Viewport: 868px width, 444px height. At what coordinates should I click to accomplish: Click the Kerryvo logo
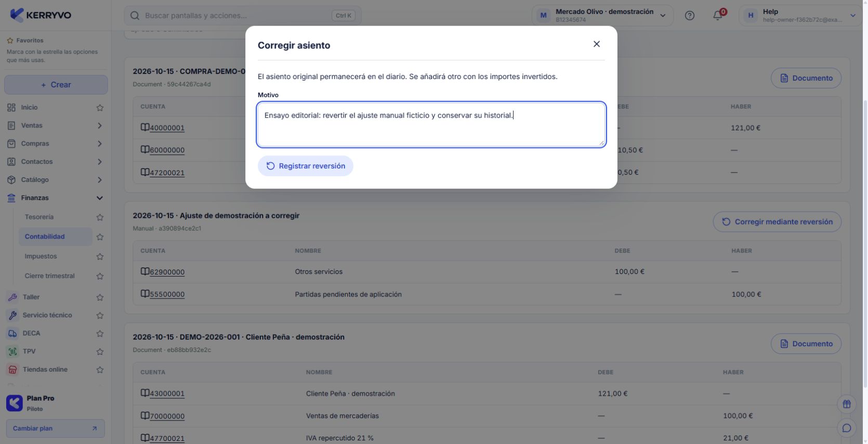coord(41,15)
